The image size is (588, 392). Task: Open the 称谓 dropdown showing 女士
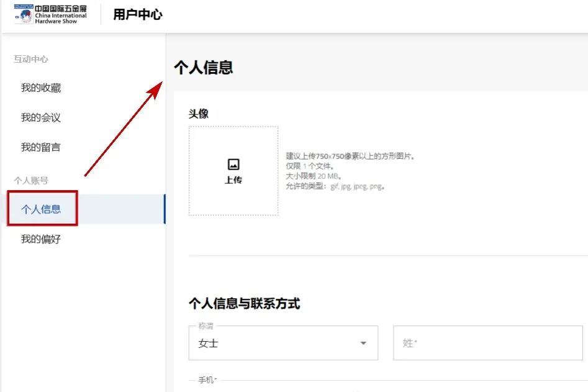click(283, 342)
